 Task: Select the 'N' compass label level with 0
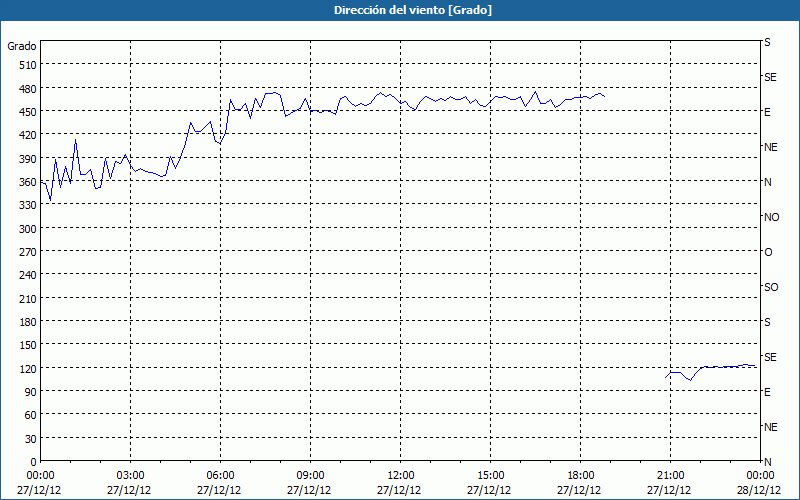[768, 462]
